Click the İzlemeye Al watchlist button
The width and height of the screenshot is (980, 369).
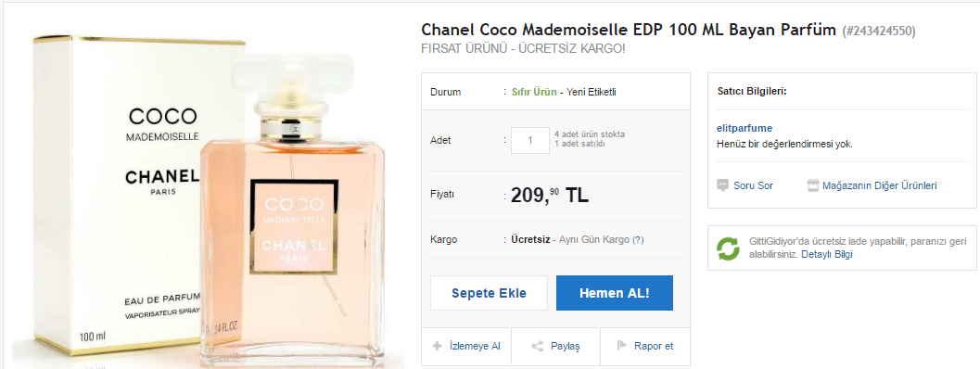466,346
